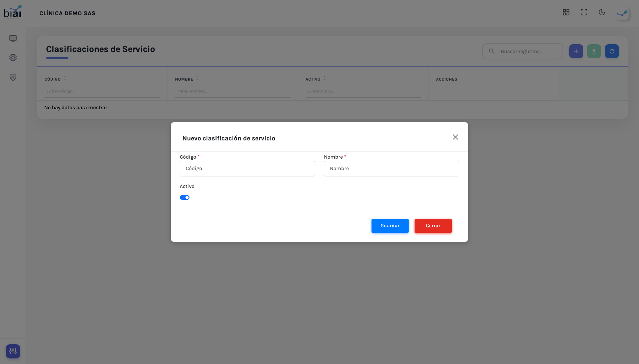Focus the Código input field

(247, 169)
